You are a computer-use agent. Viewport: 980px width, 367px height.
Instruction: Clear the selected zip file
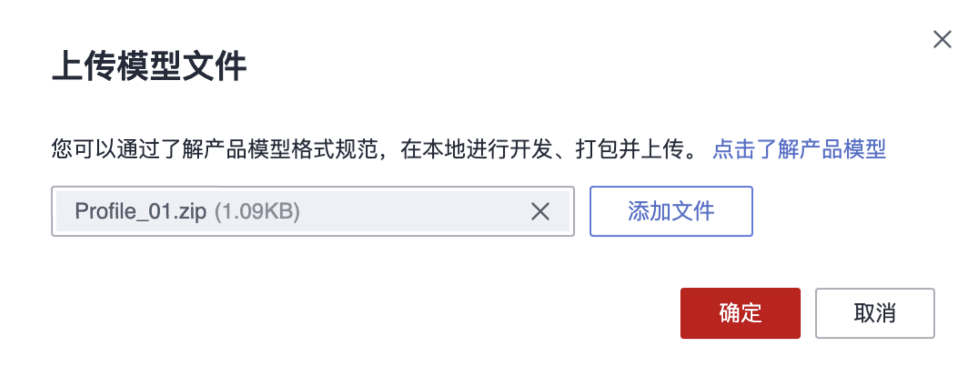click(x=540, y=211)
